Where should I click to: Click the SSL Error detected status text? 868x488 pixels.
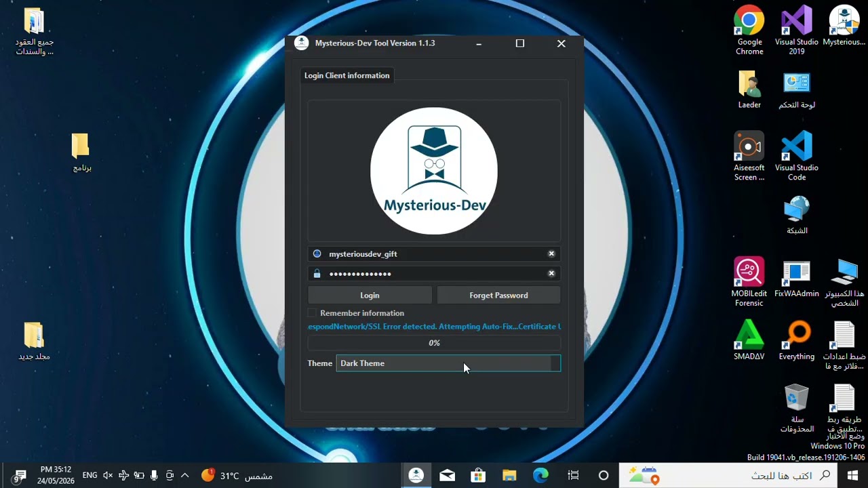(434, 327)
